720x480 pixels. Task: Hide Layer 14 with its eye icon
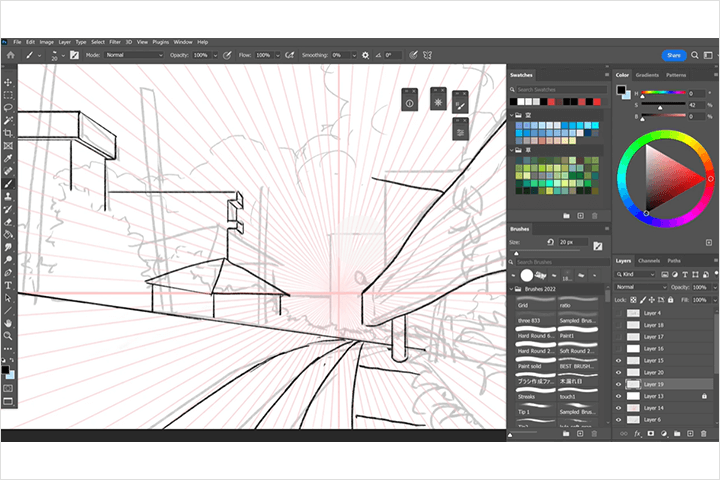click(619, 408)
